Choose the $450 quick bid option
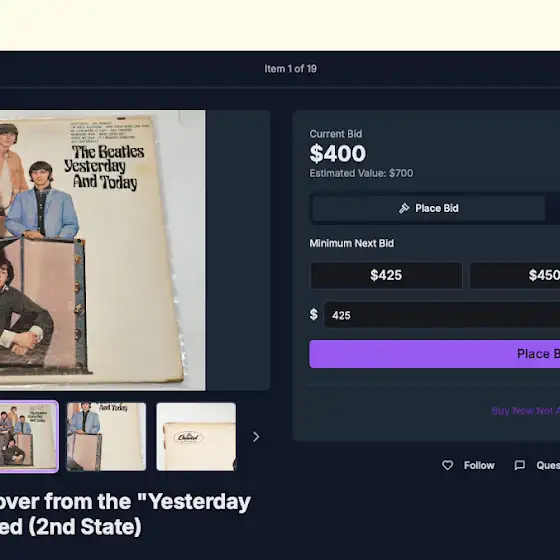The width and height of the screenshot is (560, 560). tap(515, 275)
